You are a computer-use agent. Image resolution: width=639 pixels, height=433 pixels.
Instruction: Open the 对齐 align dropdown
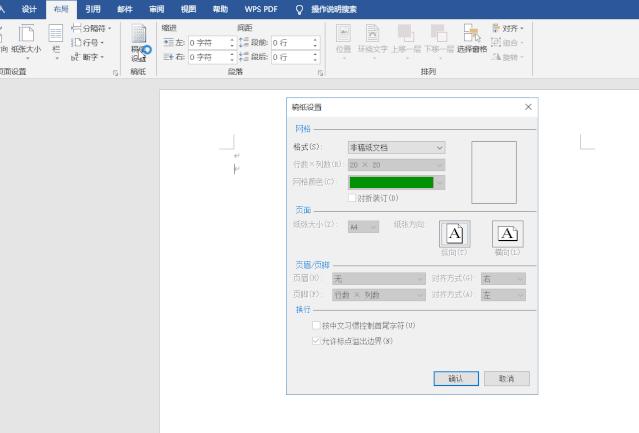click(x=508, y=28)
